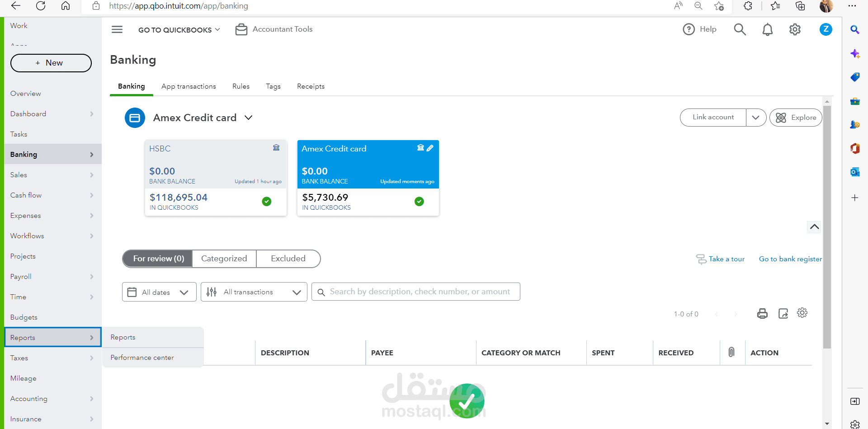The width and height of the screenshot is (868, 429).
Task: Open the Z profile avatar
Action: (x=826, y=29)
